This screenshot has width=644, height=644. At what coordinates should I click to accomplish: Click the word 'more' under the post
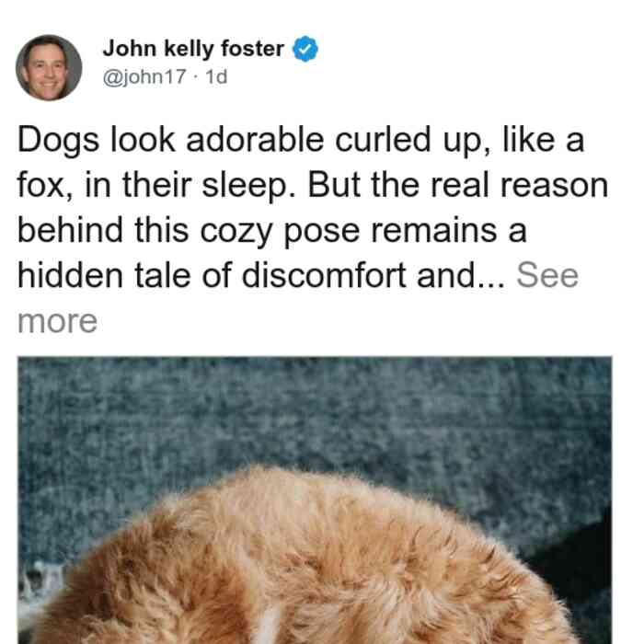click(x=57, y=321)
